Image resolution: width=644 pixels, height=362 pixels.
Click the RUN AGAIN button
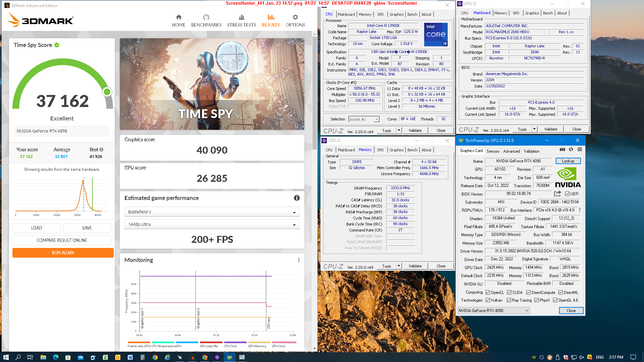[63, 253]
